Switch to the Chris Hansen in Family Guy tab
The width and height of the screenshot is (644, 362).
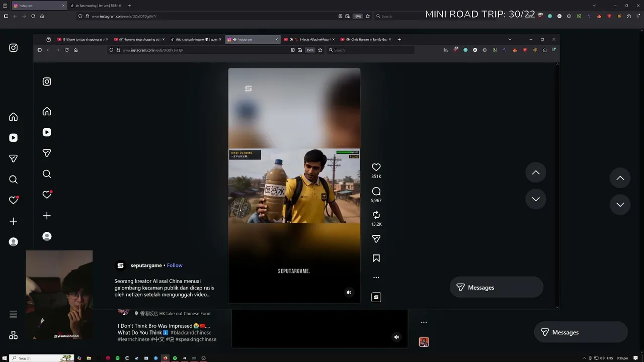[x=366, y=39]
